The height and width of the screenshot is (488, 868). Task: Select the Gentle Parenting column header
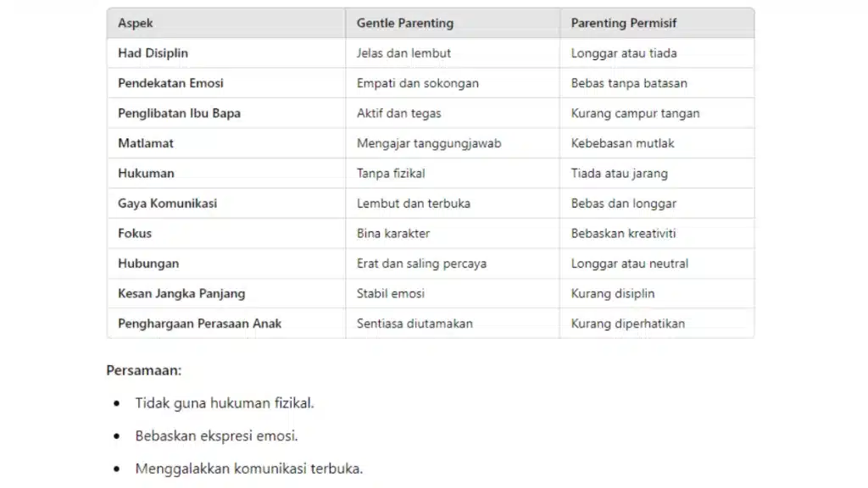tap(453, 23)
